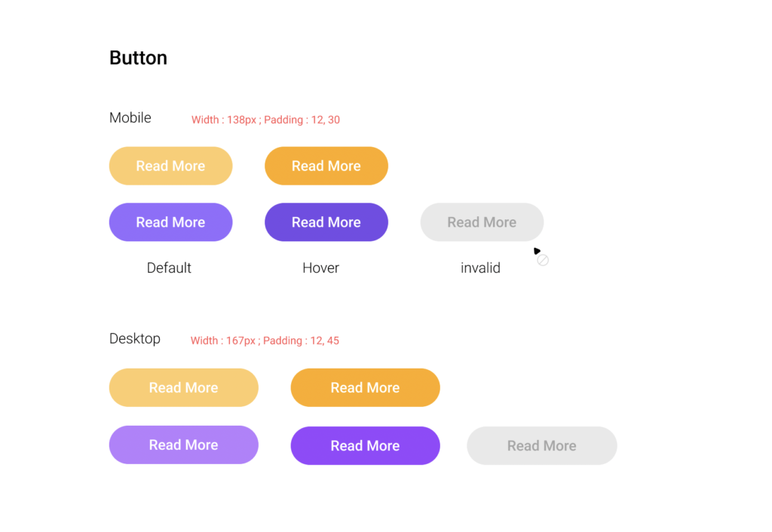Click the invalid state label
This screenshot has height=532, width=772.
(480, 268)
